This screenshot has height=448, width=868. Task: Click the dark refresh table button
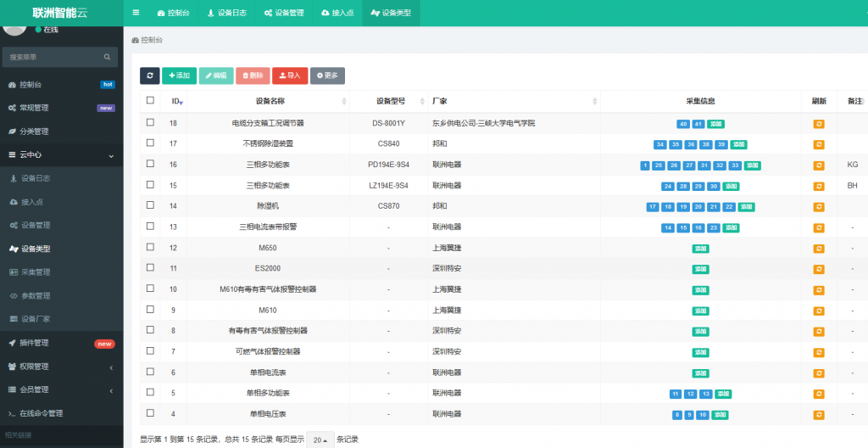point(149,76)
